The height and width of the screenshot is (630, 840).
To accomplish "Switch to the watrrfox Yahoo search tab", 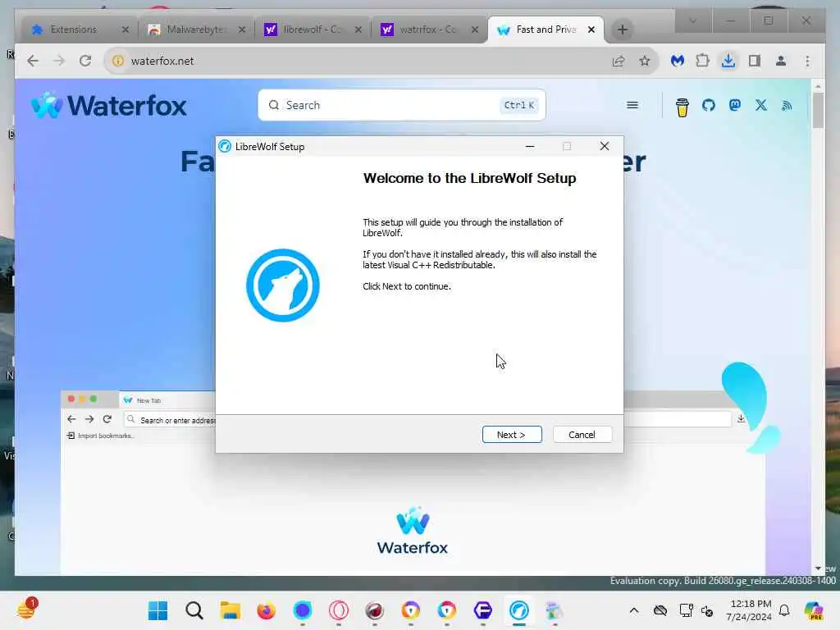I will 428,30.
